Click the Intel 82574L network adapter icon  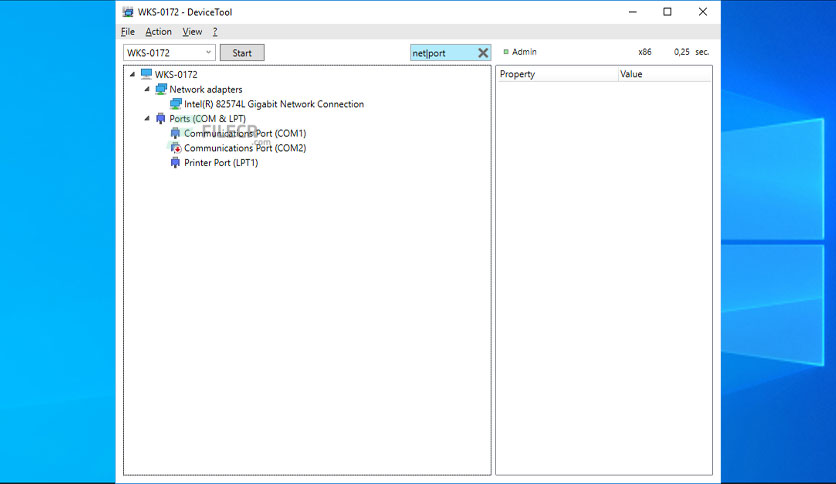click(175, 104)
